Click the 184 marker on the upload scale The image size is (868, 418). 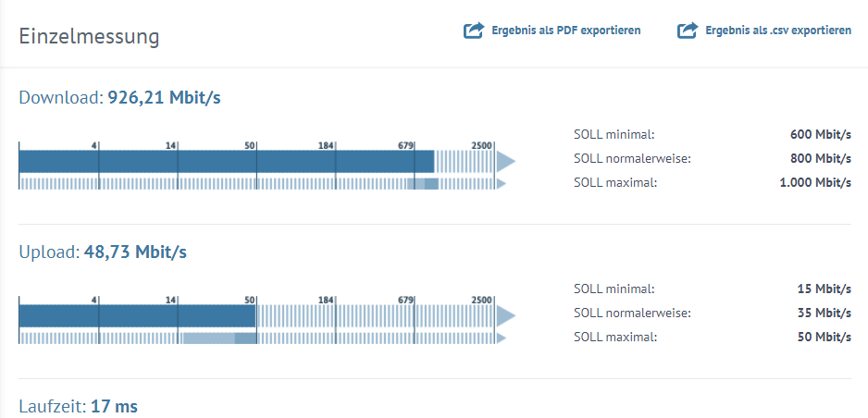pos(326,300)
